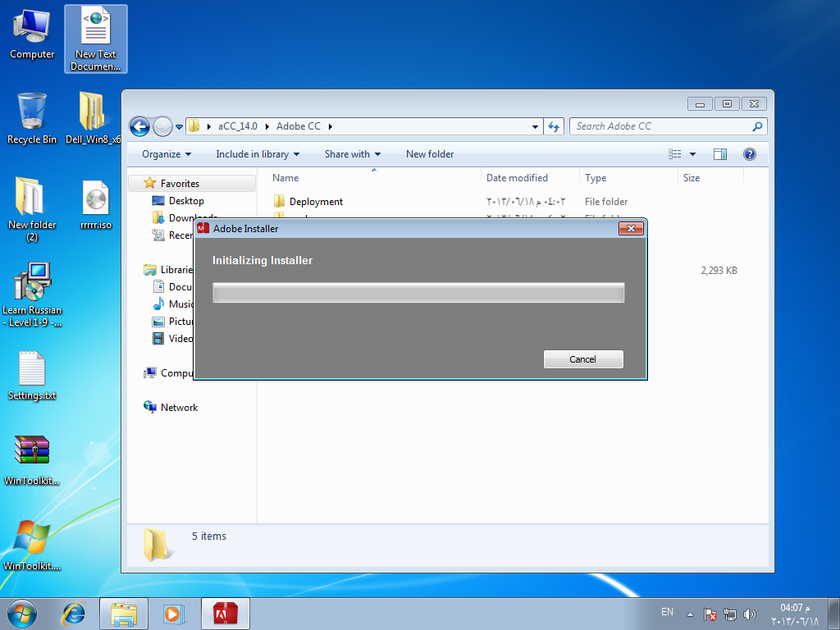Switch to Adobe Installer taskbar button
Image resolution: width=840 pixels, height=630 pixels.
226,614
